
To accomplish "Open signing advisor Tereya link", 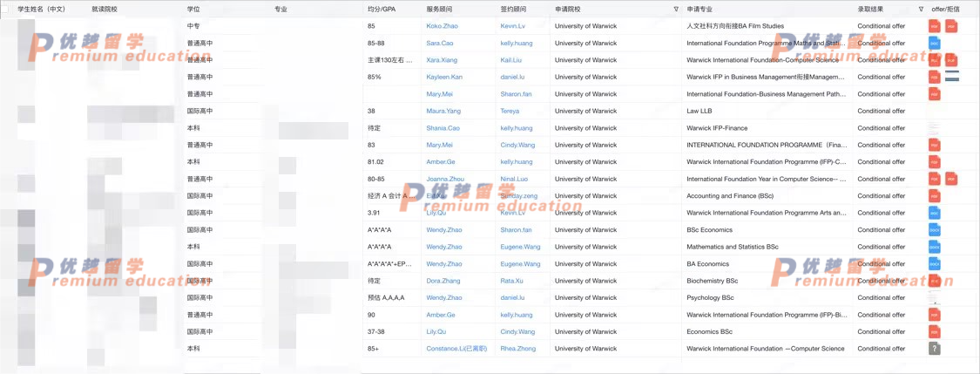I will (510, 111).
